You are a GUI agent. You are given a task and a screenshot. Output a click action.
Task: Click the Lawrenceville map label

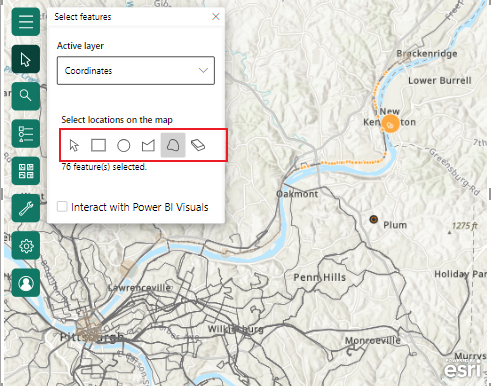[x=139, y=287]
